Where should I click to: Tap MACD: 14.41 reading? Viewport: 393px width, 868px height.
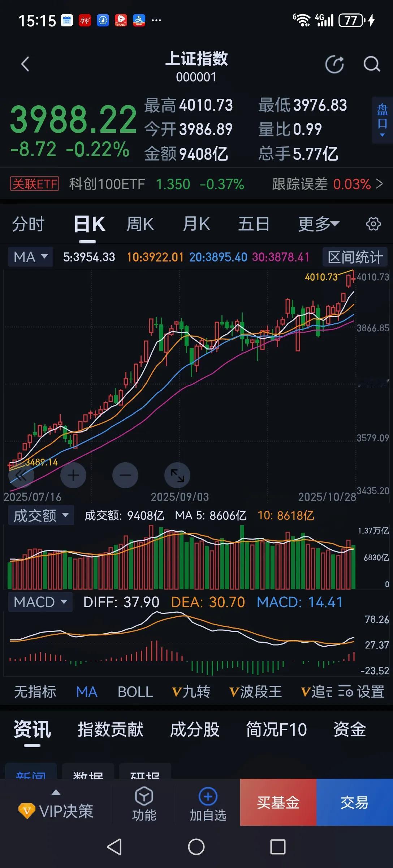299,602
